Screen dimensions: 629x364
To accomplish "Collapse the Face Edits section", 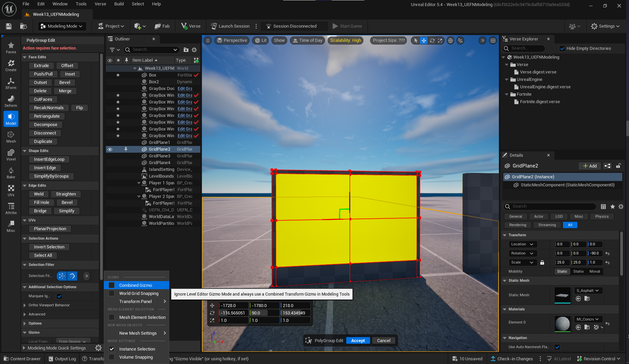I will click(x=25, y=57).
